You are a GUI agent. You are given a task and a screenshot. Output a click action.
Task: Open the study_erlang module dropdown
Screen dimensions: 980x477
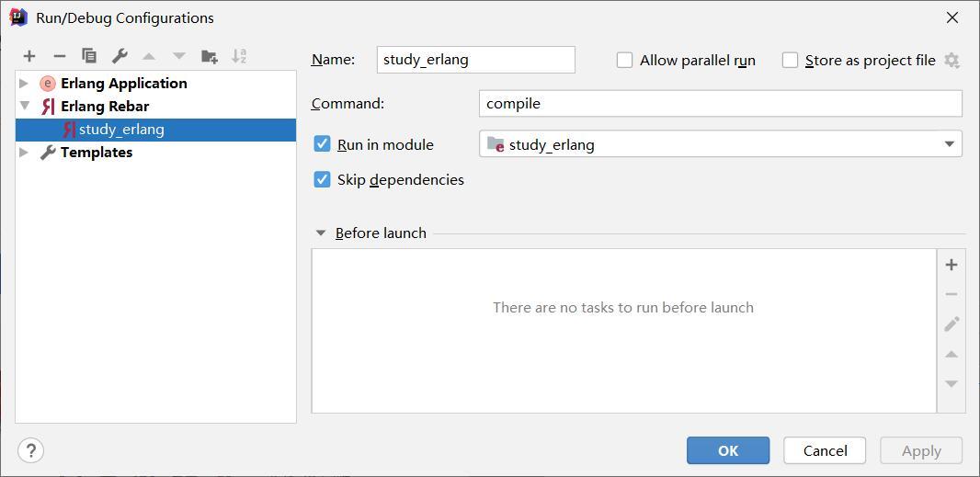tap(721, 144)
